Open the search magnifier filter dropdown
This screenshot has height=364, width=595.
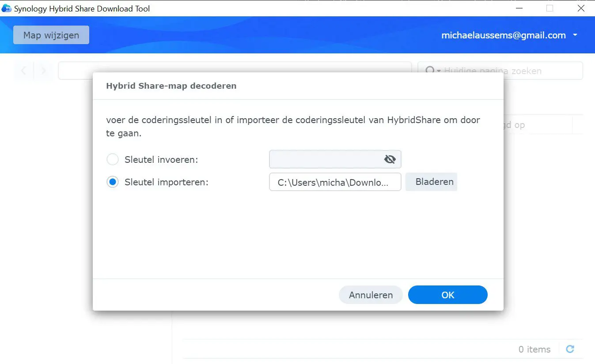click(x=432, y=71)
